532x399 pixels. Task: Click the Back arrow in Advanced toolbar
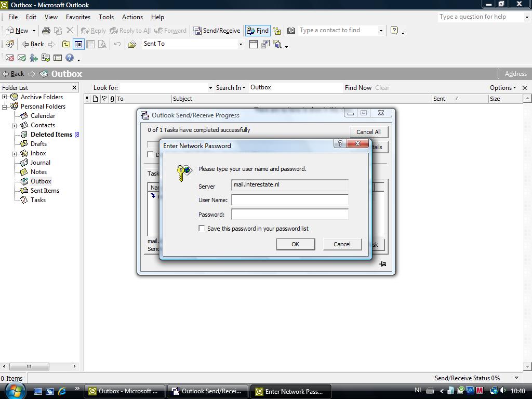click(x=33, y=44)
